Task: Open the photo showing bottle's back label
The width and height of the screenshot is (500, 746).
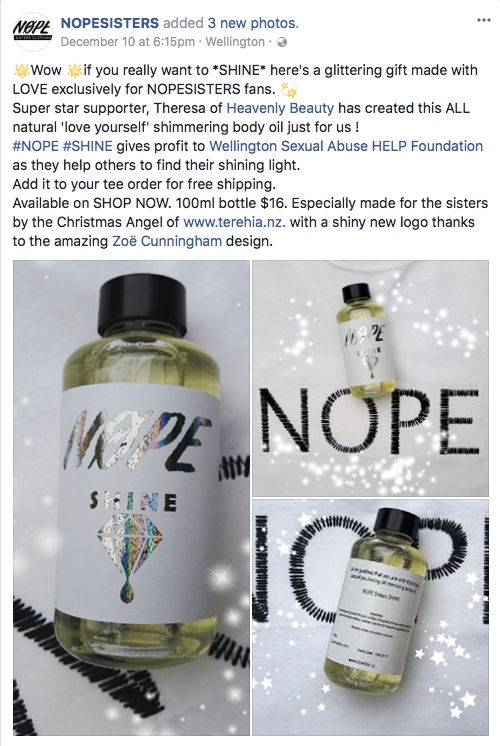Action: point(370,617)
